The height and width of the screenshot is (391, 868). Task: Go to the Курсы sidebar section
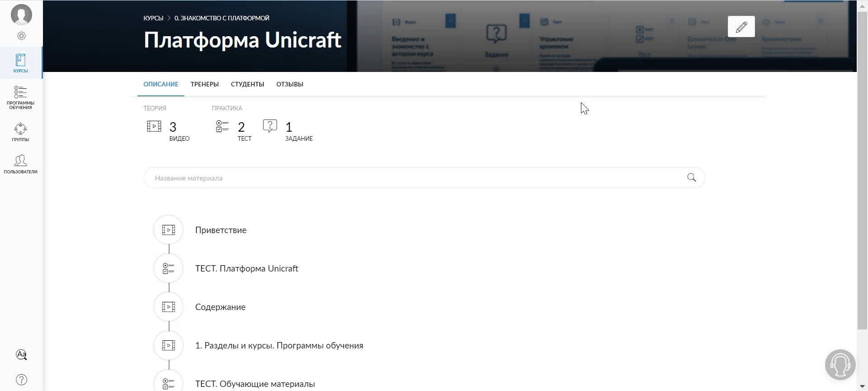pyautogui.click(x=21, y=63)
